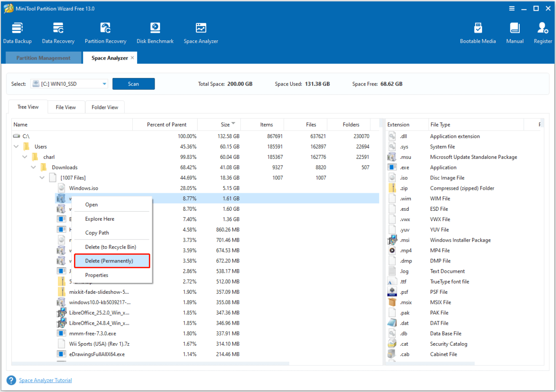
Task: Open the drive selection dropdown
Action: [x=104, y=83]
